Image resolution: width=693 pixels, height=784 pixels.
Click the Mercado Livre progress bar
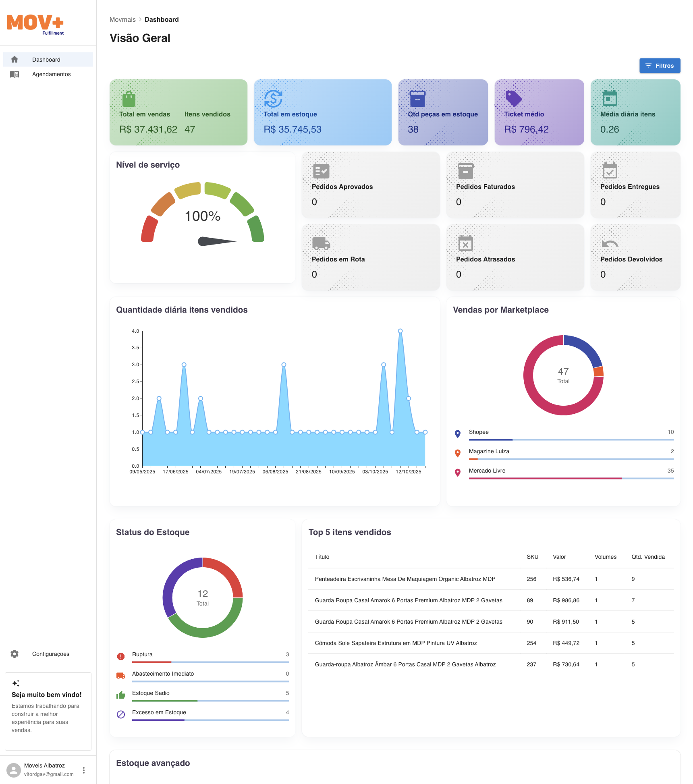point(571,478)
